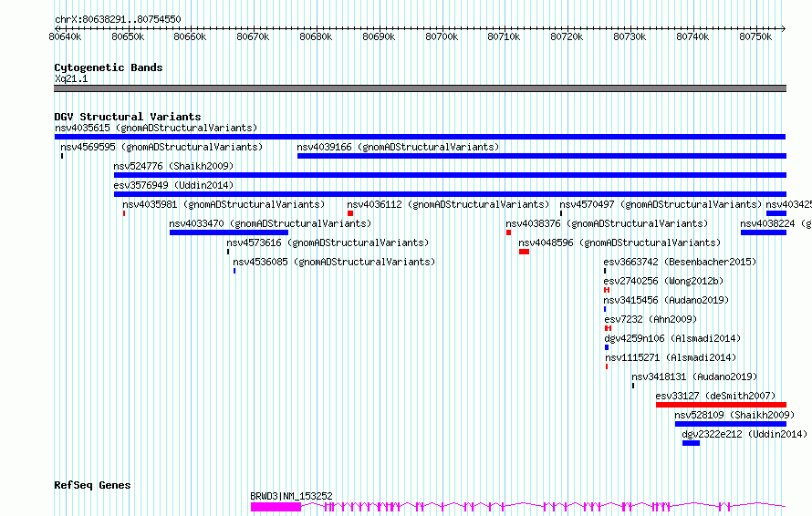Screen dimensions: 812x516
Task: Click the 80650k ruler label
Action: tap(128, 36)
